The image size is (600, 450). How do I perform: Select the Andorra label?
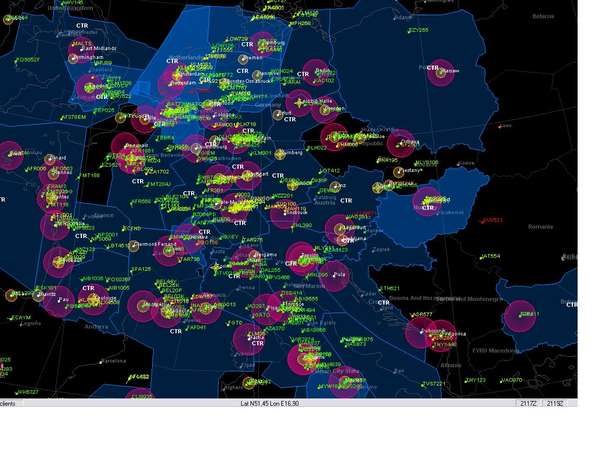pos(96,327)
